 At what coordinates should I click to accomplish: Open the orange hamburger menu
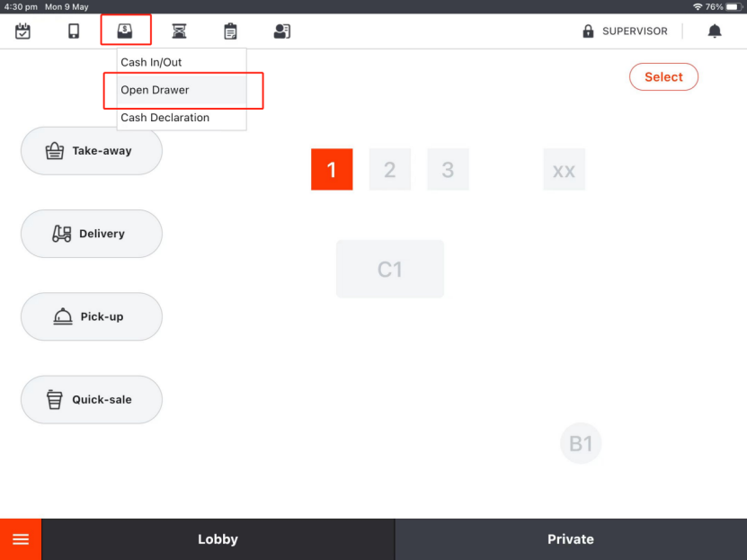coord(21,539)
